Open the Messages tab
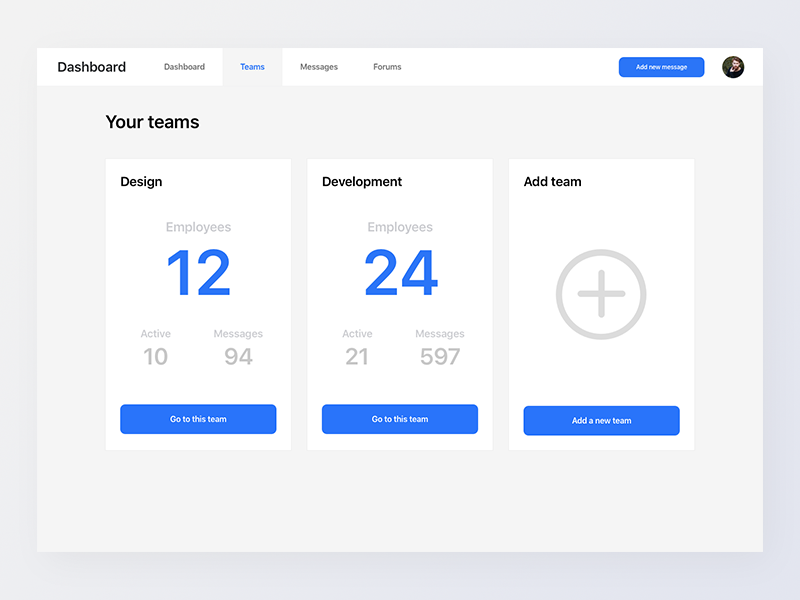The height and width of the screenshot is (600, 800). tap(319, 67)
